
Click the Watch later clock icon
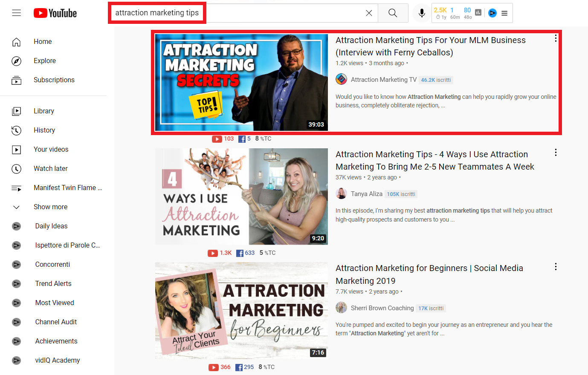(16, 169)
